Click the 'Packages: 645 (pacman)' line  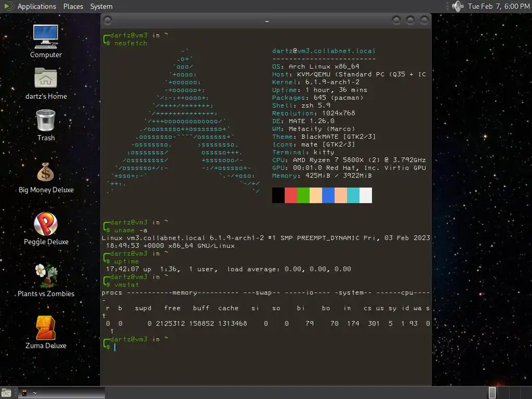click(317, 98)
